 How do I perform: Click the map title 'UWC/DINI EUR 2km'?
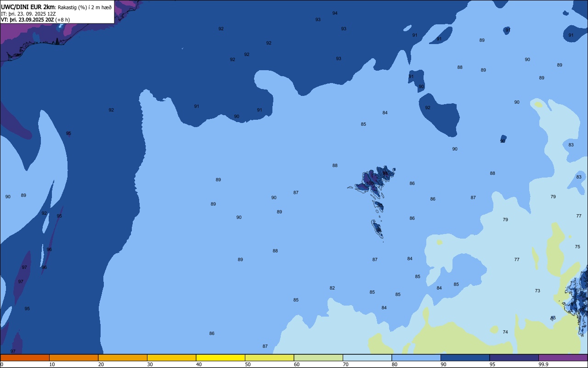coord(28,7)
